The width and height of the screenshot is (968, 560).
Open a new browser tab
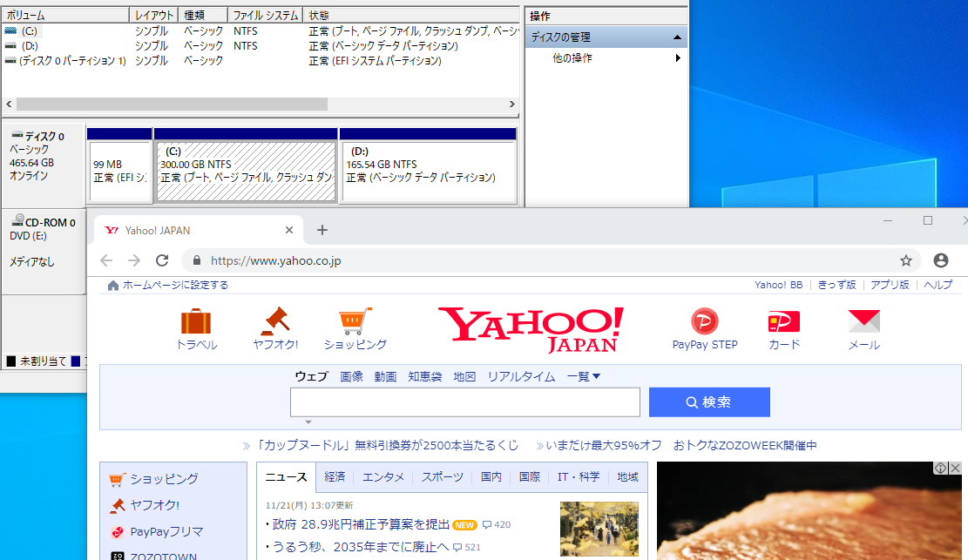click(322, 230)
